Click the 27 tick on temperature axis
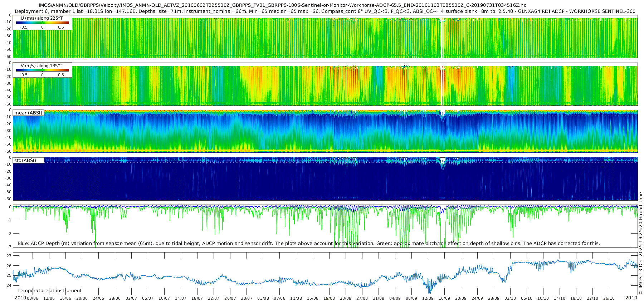Viewport: 644px width, 304px height. (x=9, y=256)
